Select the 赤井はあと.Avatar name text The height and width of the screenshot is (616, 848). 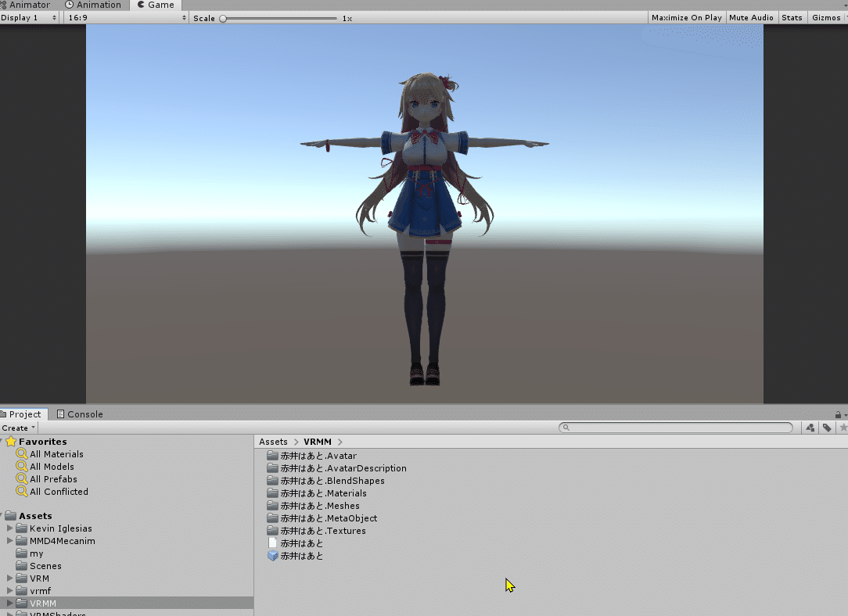(318, 456)
